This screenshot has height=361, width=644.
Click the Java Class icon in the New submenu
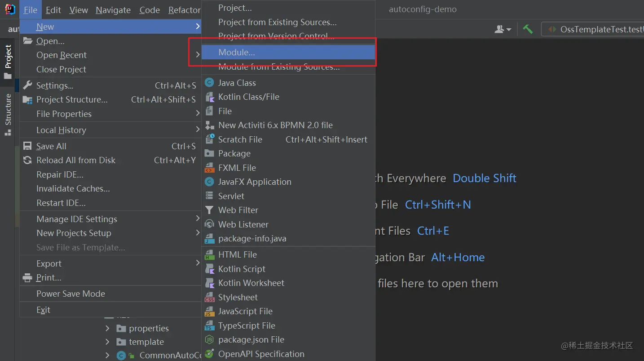tap(209, 83)
